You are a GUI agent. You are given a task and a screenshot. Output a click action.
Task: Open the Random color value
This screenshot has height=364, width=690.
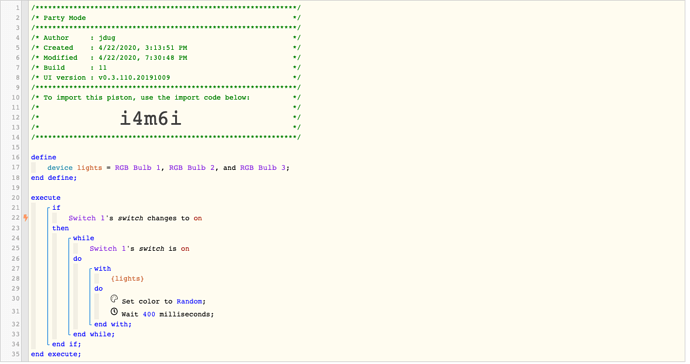[x=189, y=301]
